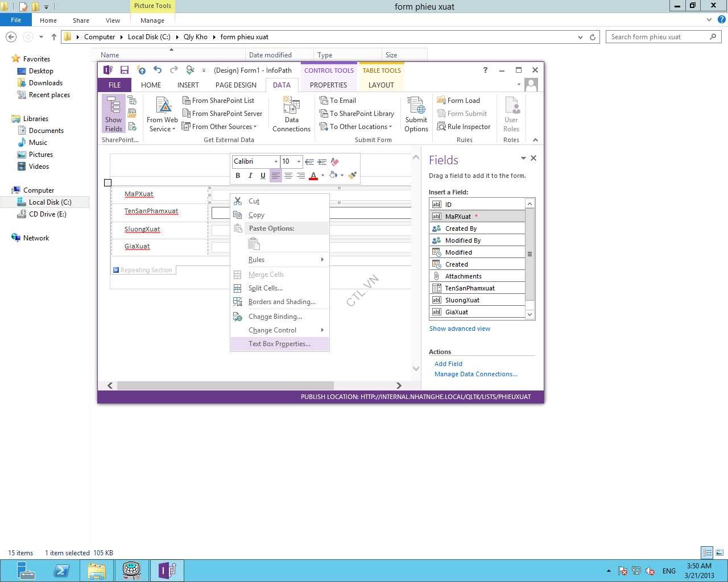This screenshot has width=728, height=582.
Task: Click the red font color swatch button
Action: click(x=313, y=176)
